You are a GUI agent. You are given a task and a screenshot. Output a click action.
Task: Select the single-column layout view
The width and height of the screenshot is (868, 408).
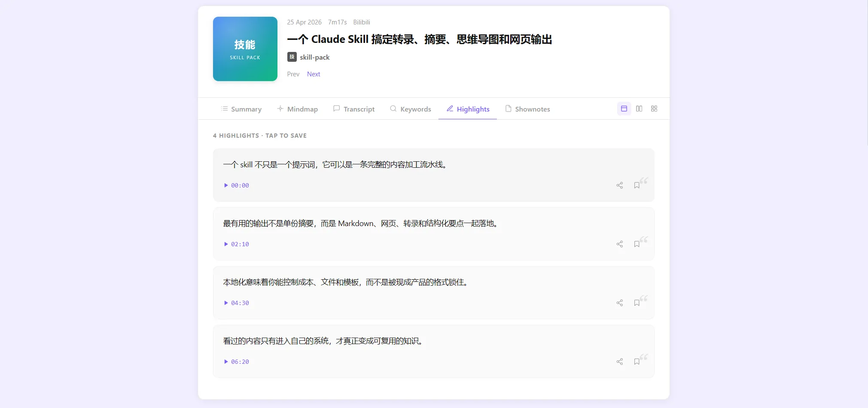point(624,109)
